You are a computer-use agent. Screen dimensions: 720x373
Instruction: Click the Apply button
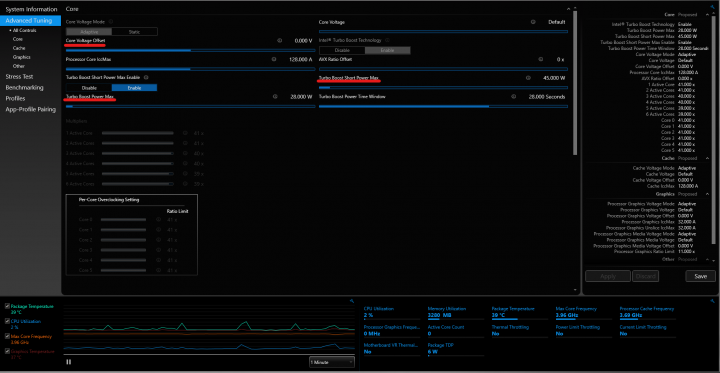(x=608, y=276)
